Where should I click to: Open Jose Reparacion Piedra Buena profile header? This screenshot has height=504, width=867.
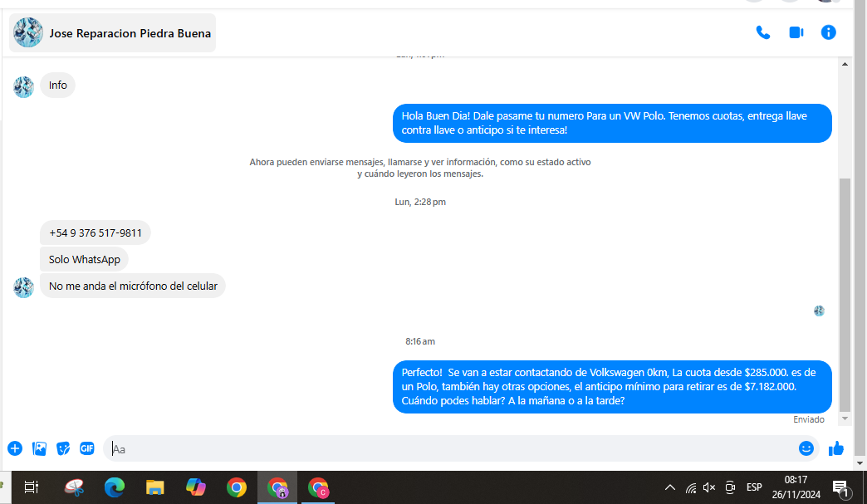click(113, 32)
